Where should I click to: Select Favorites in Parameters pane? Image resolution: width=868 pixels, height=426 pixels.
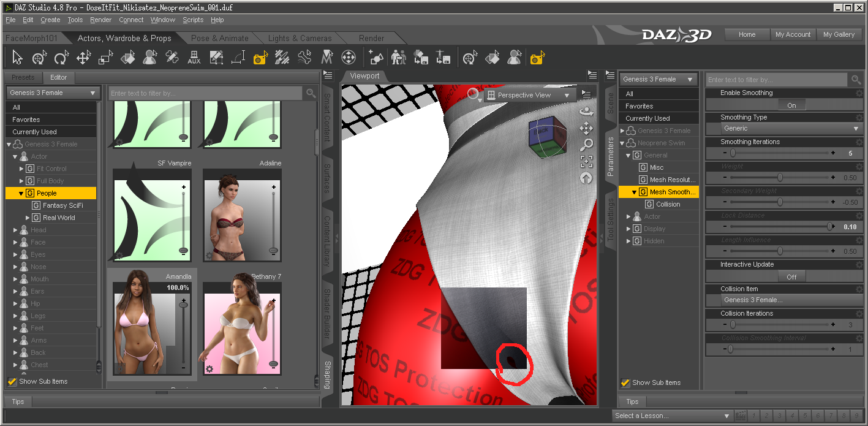tap(659, 106)
